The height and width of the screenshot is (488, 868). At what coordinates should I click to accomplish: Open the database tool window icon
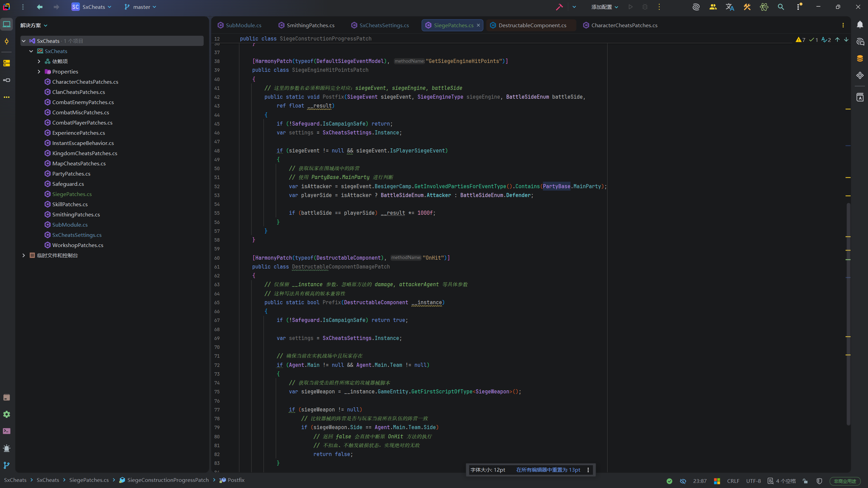click(860, 59)
